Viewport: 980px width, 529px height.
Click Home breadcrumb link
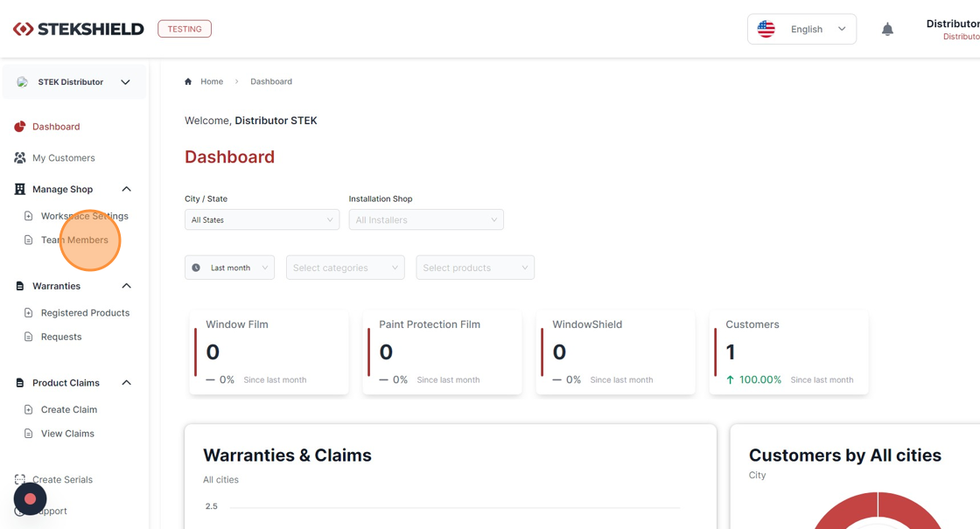point(211,81)
